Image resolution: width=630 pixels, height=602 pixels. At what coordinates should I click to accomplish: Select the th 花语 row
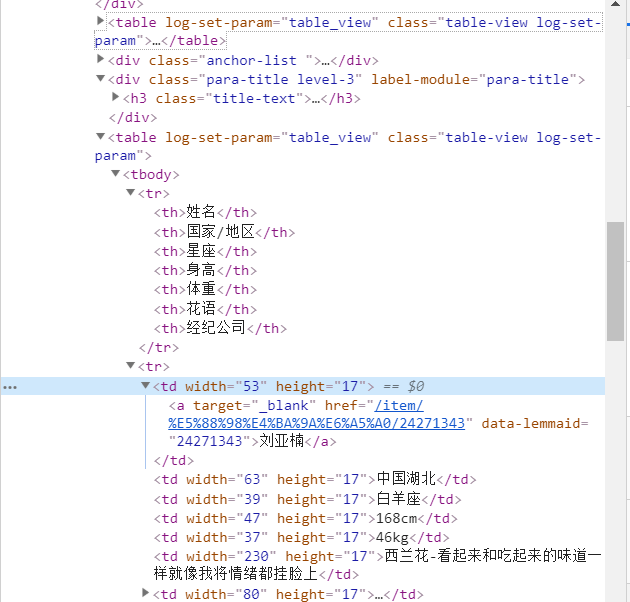[x=205, y=309]
